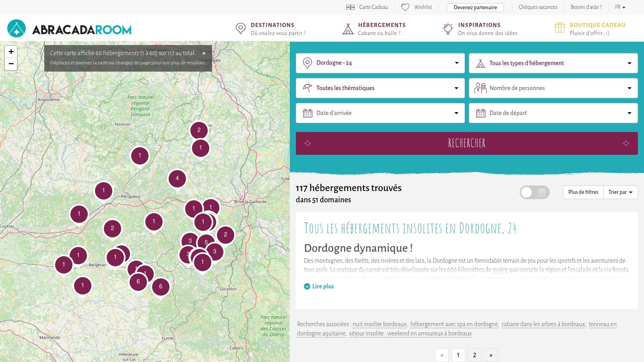Click the calendar icon in Date d'arrivée
Viewport: 644px width, 362px height.
[308, 113]
